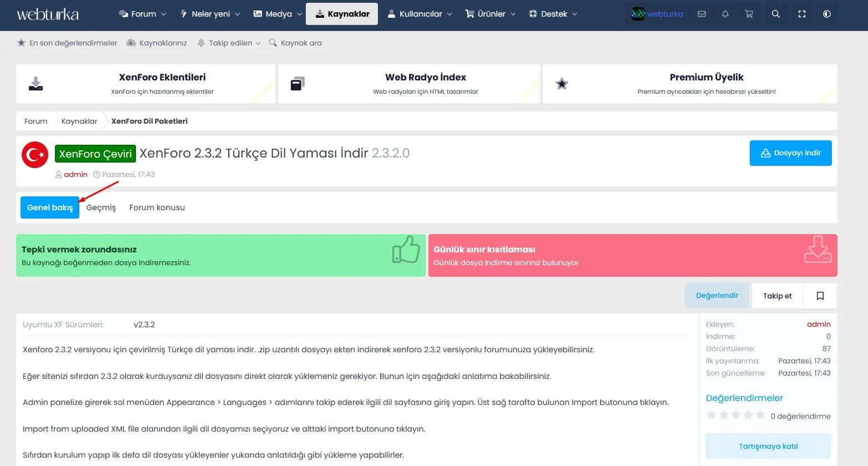Open Premium Üyelik card

690,84
